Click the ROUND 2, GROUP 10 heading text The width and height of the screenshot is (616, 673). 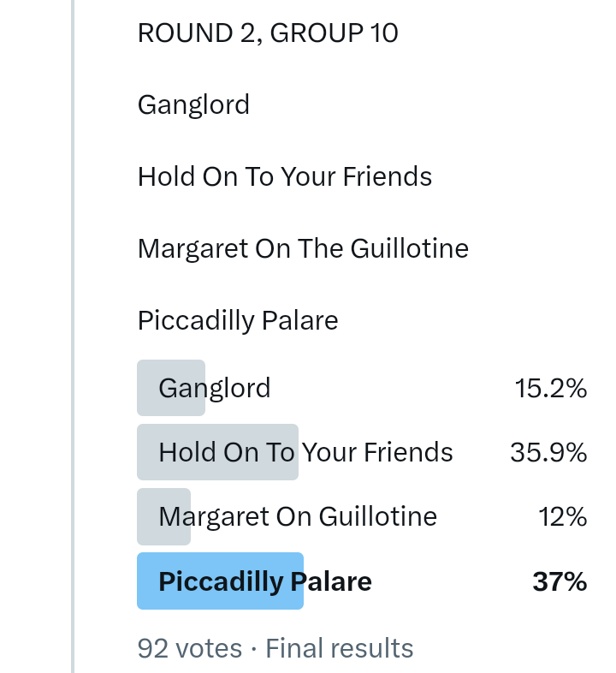coord(268,33)
